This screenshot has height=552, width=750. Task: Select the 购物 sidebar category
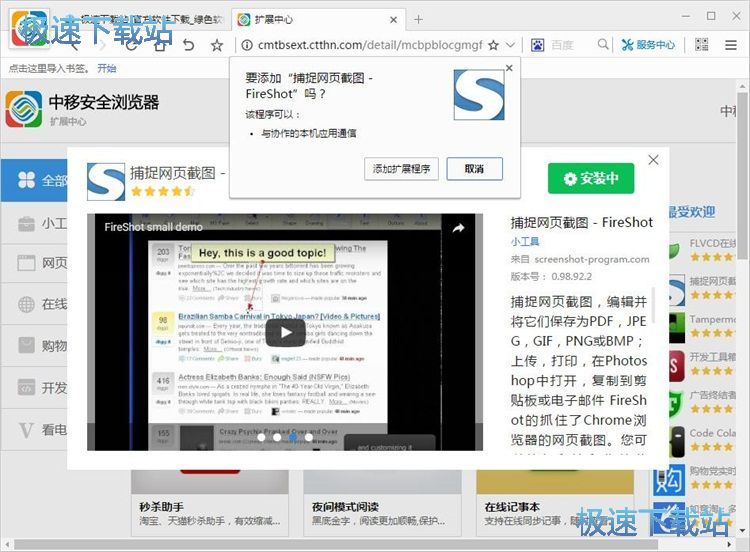pos(34,345)
